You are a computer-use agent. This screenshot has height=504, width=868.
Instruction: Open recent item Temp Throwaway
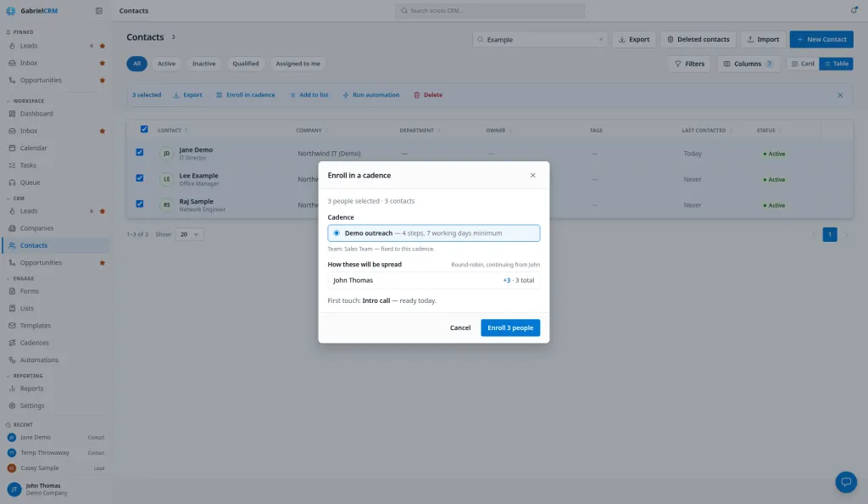55,452
